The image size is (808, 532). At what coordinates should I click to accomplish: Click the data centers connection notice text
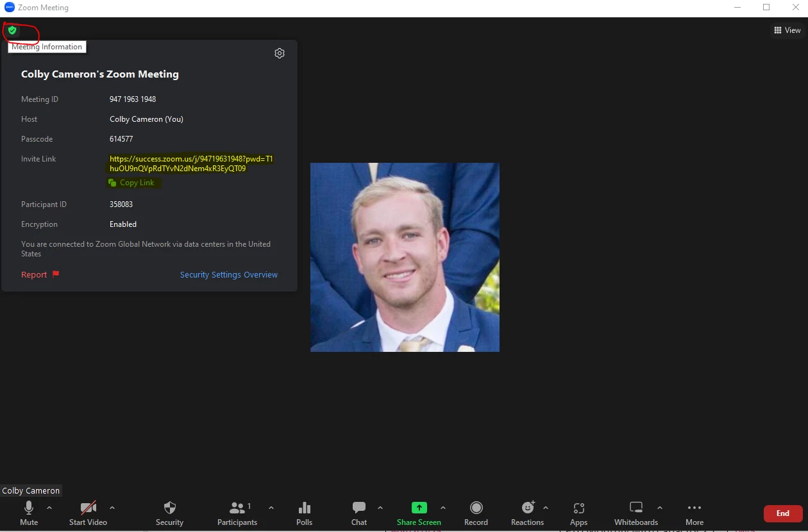tap(146, 249)
